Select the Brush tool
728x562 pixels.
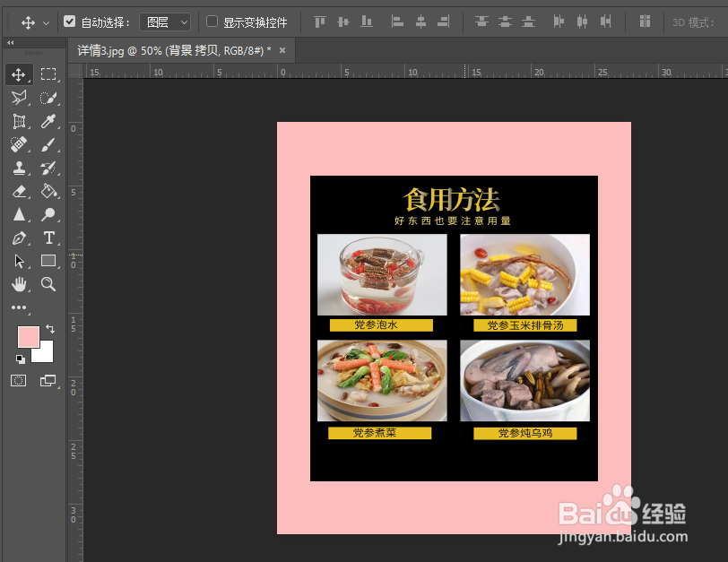pos(48,144)
